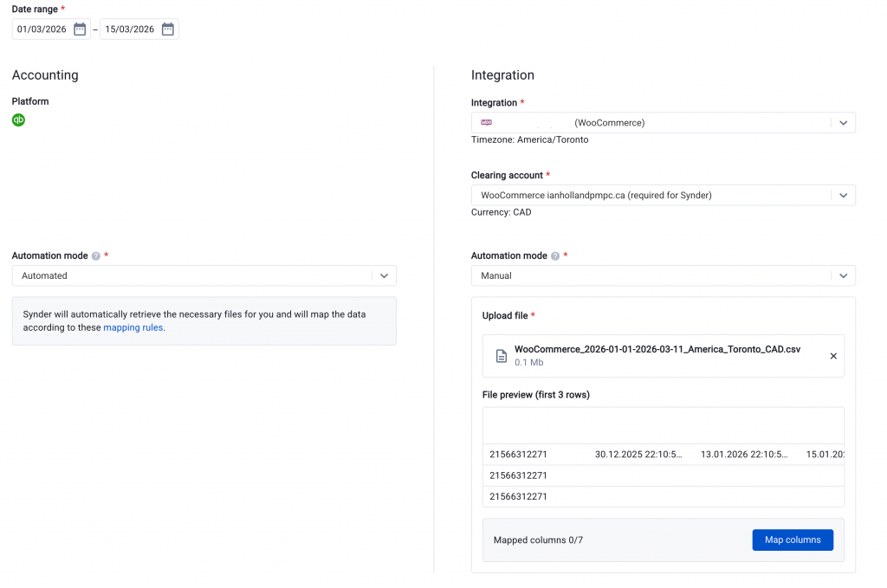Click the WooCommerce logo in Integration field

tap(487, 123)
